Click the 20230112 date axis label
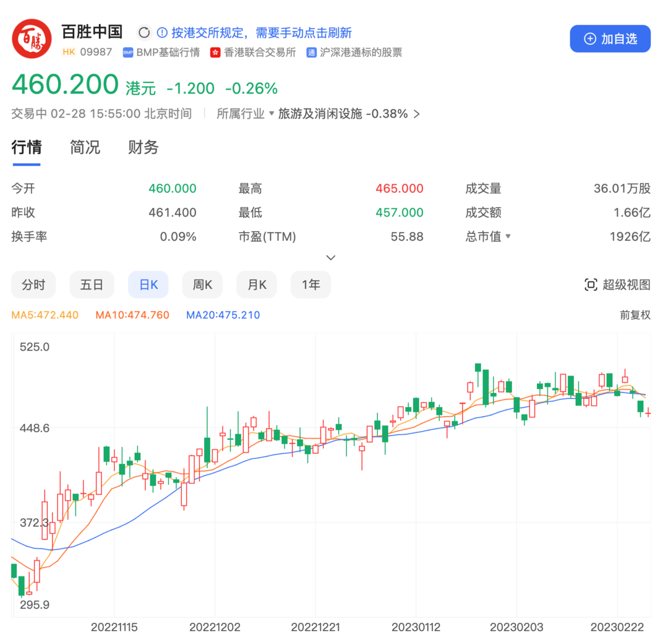 416,627
